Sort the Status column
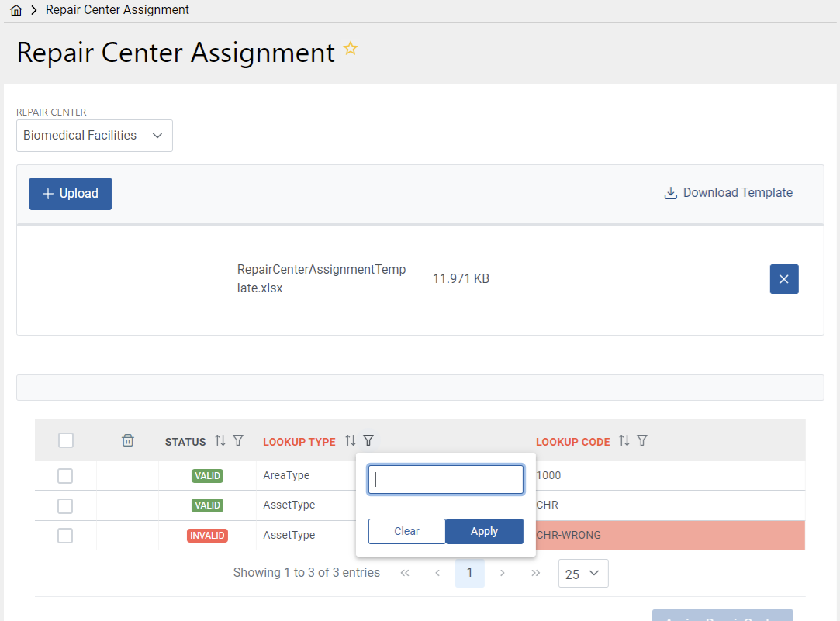This screenshot has height=621, width=840. pyautogui.click(x=220, y=440)
